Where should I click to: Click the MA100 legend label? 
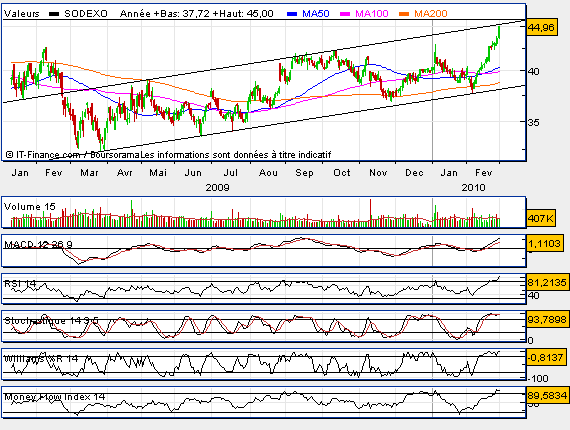tap(372, 13)
